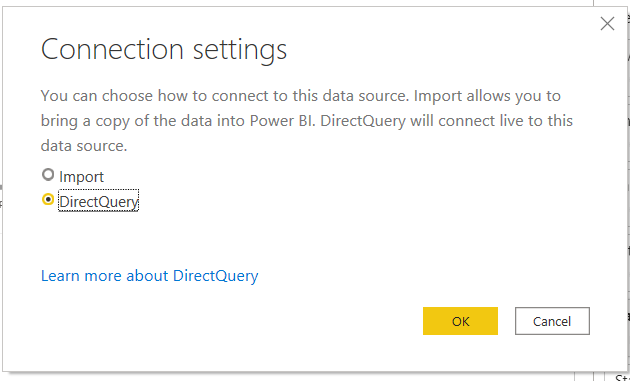630x381 pixels.
Task: Switch connection mode to Import
Action: [x=48, y=175]
